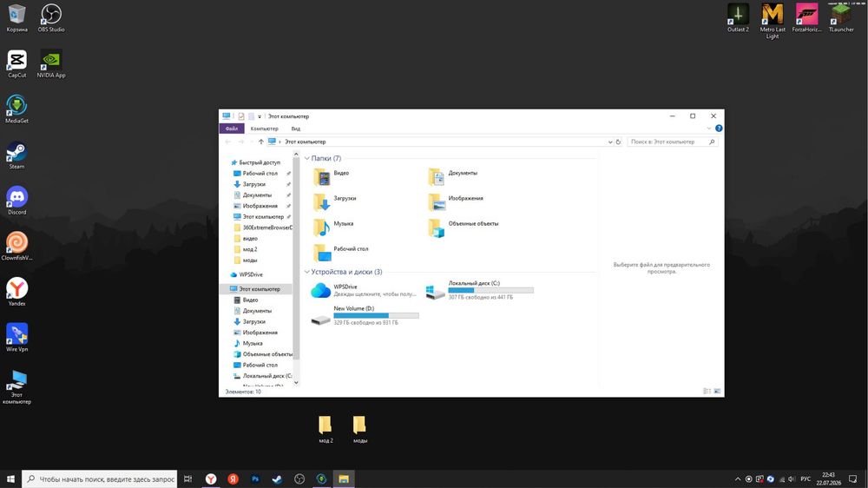Viewport: 868px width, 488px height.
Task: Open Steam from the taskbar
Action: tap(278, 479)
